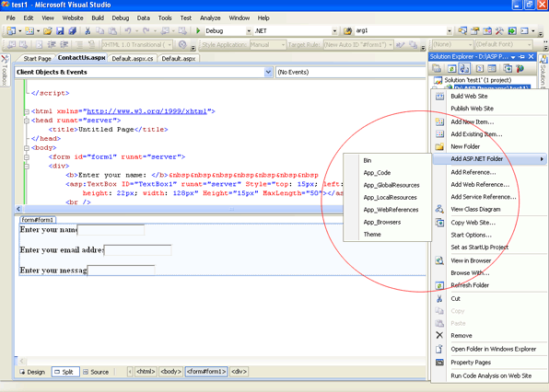Screen dimensions: 549x392
Task: Toggle Solution Explorer auto-hide pin
Action: coord(521,57)
